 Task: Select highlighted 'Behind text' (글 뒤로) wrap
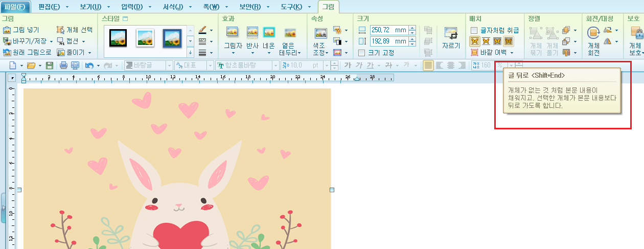tap(508, 41)
